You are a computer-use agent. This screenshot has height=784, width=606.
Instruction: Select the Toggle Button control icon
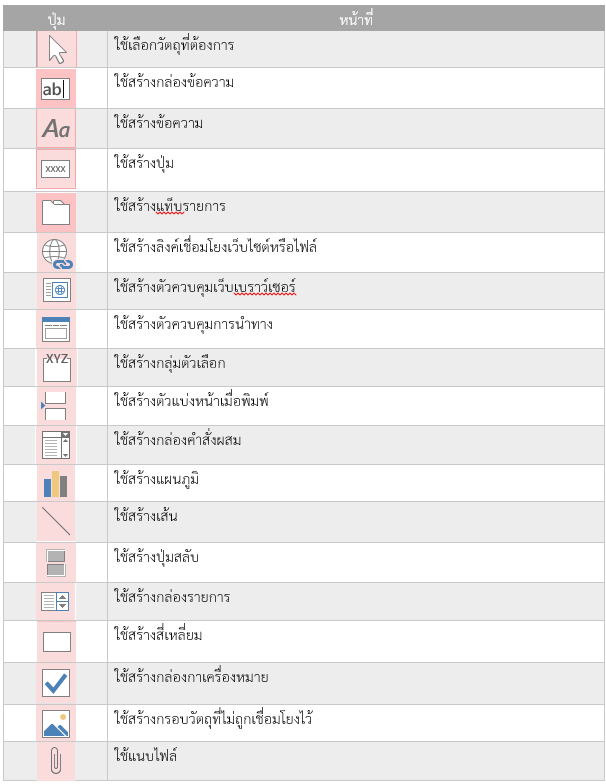pyautogui.click(x=56, y=562)
